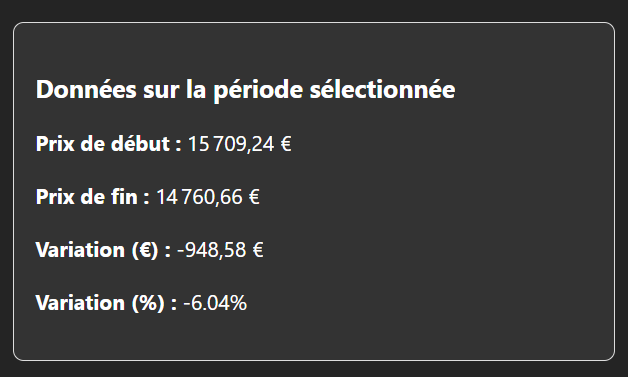Viewport: 628px width, 377px height.
Task: Click the Variation (€) label
Action: coord(103,250)
